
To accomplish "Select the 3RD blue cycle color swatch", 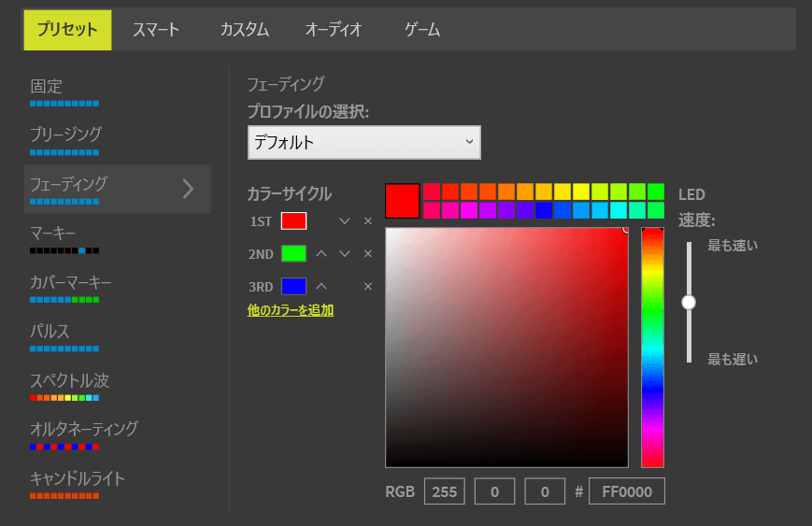I will pyautogui.click(x=293, y=286).
